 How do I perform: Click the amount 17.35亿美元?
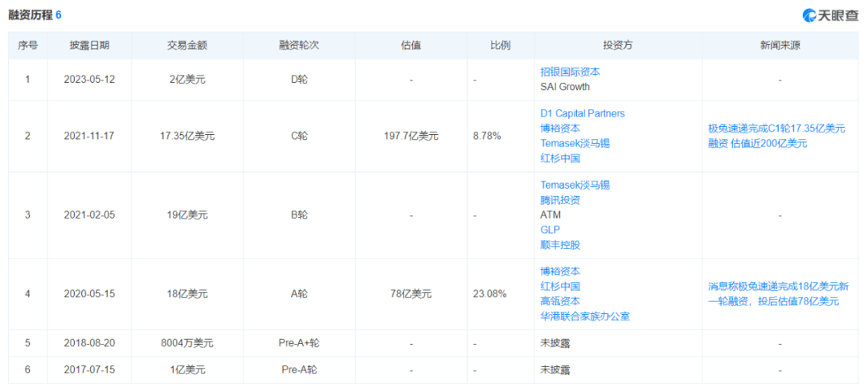(187, 136)
